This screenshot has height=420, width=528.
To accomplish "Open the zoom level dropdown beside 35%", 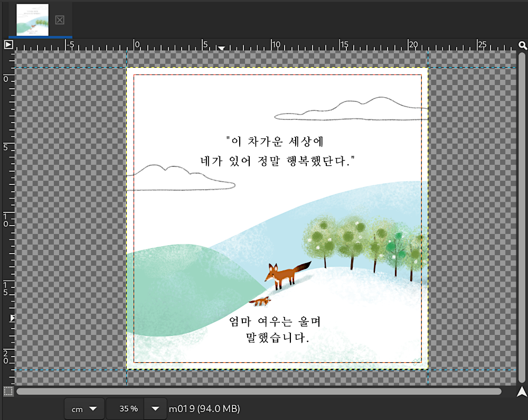I will tap(155, 408).
